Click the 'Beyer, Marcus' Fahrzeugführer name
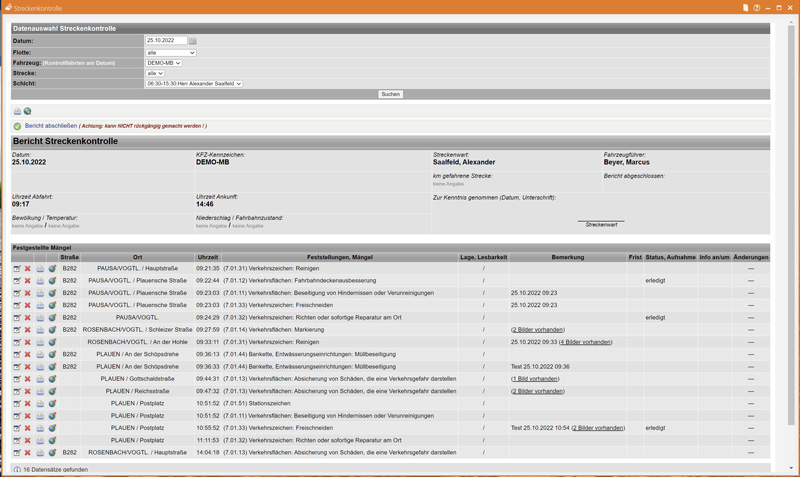This screenshot has height=477, width=800. 627,162
